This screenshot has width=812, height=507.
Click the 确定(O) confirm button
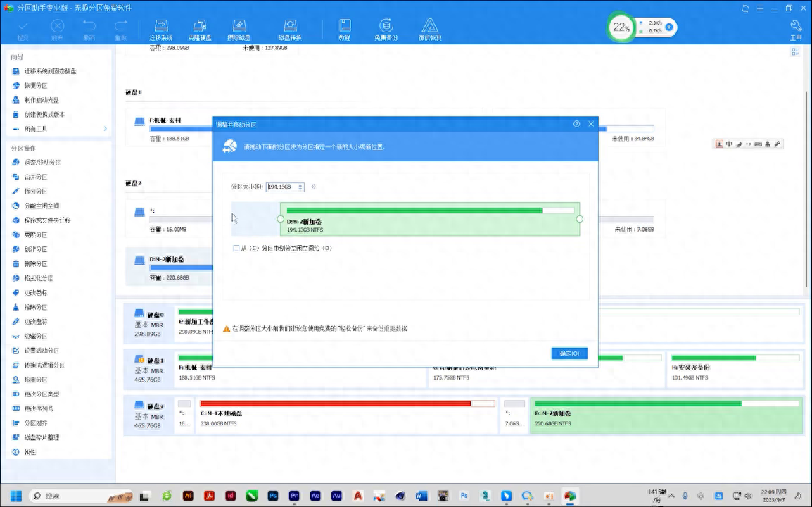[x=569, y=353]
